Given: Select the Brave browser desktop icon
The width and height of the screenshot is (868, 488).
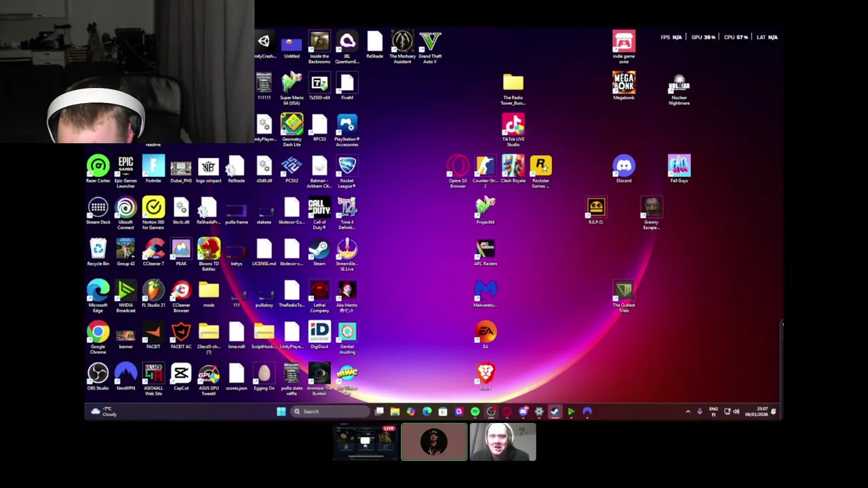Looking at the screenshot, I should click(486, 375).
